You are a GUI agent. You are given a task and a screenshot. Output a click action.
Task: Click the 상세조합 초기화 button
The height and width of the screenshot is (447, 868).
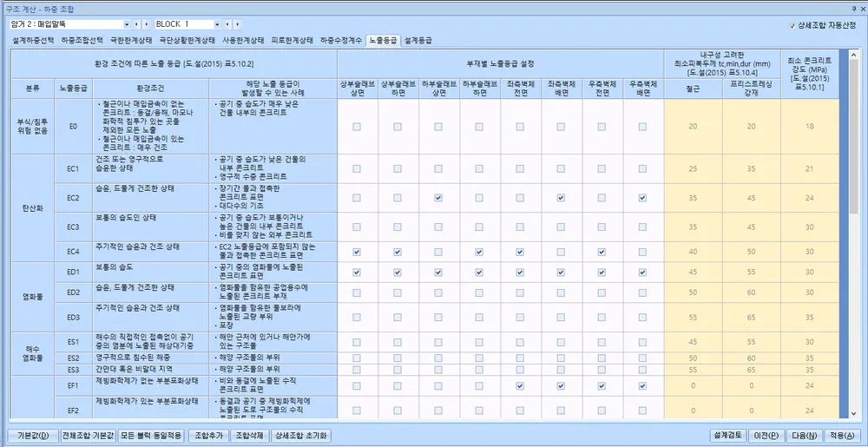(x=301, y=436)
